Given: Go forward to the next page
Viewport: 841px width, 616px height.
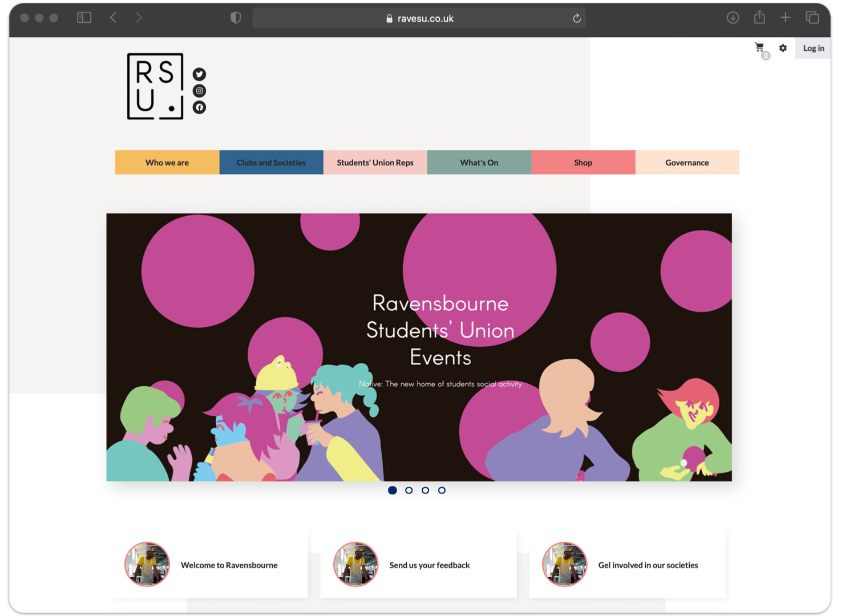Looking at the screenshot, I should point(139,18).
